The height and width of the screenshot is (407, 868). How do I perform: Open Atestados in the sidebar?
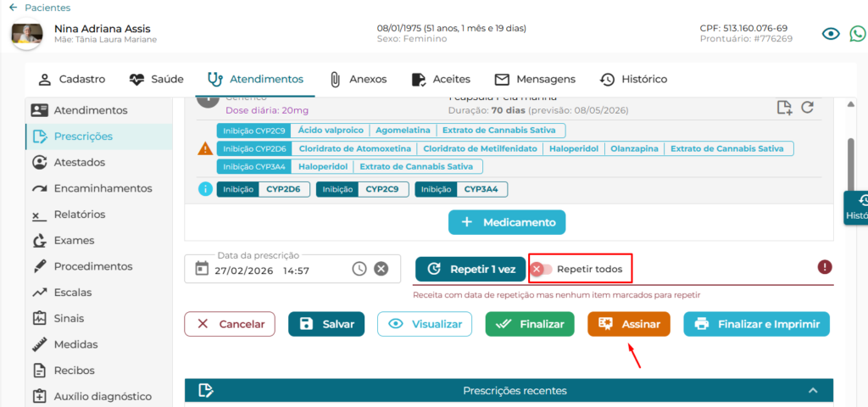99,162
